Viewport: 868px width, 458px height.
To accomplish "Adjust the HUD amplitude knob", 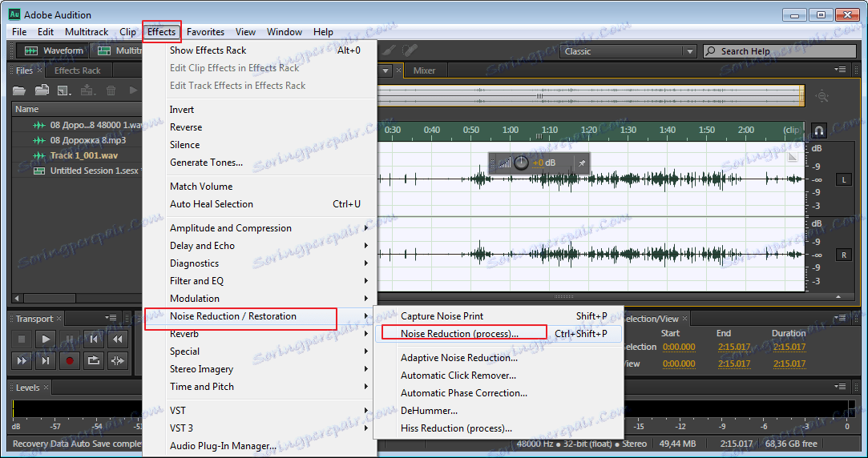I will pyautogui.click(x=522, y=163).
